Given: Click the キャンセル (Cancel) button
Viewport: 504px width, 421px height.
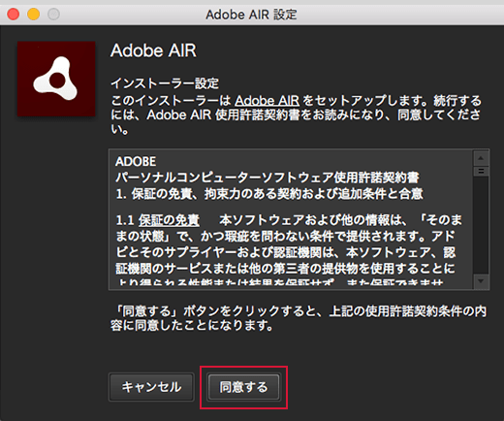Looking at the screenshot, I should click(151, 387).
